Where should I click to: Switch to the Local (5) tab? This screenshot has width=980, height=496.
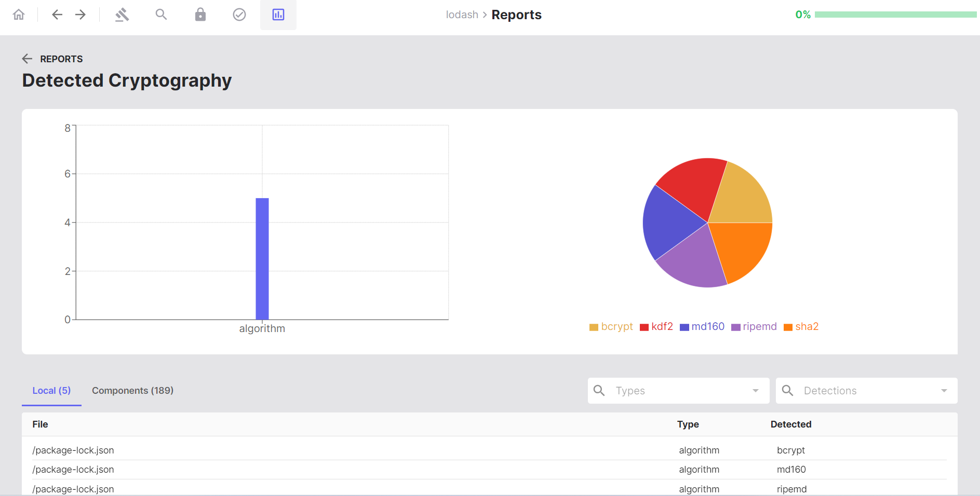pos(51,391)
